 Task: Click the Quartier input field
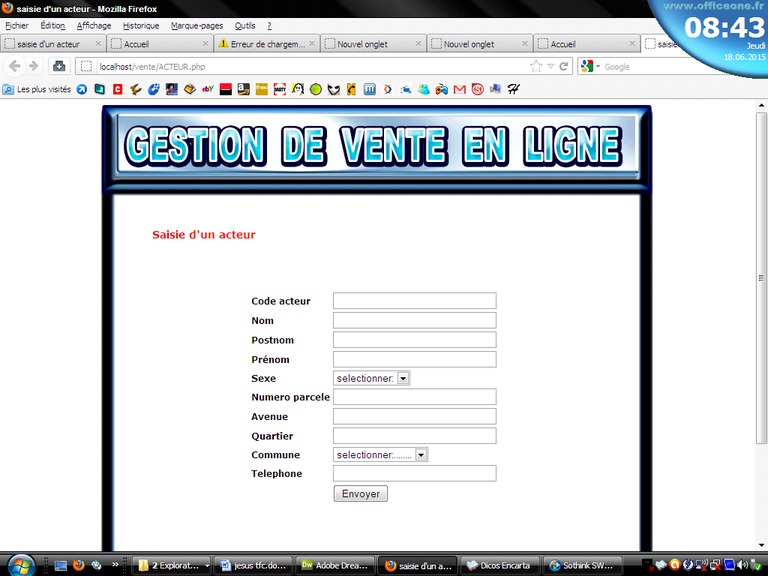414,436
